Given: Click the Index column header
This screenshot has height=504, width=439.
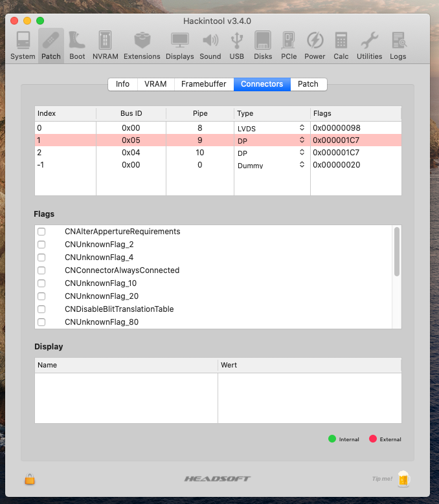Looking at the screenshot, I should point(65,113).
